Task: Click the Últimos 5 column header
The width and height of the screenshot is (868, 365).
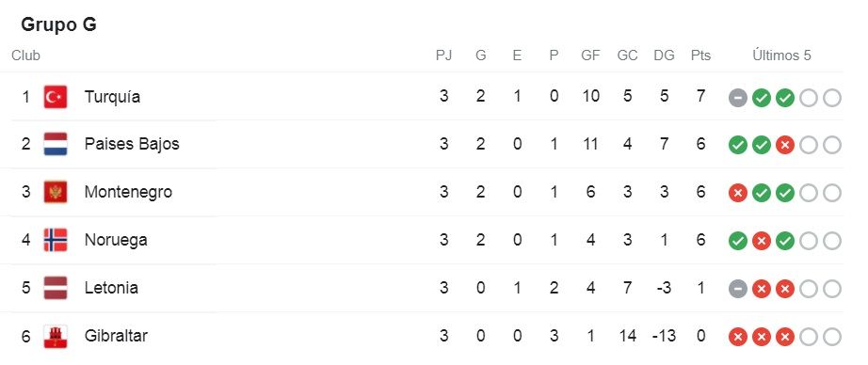Action: click(781, 56)
